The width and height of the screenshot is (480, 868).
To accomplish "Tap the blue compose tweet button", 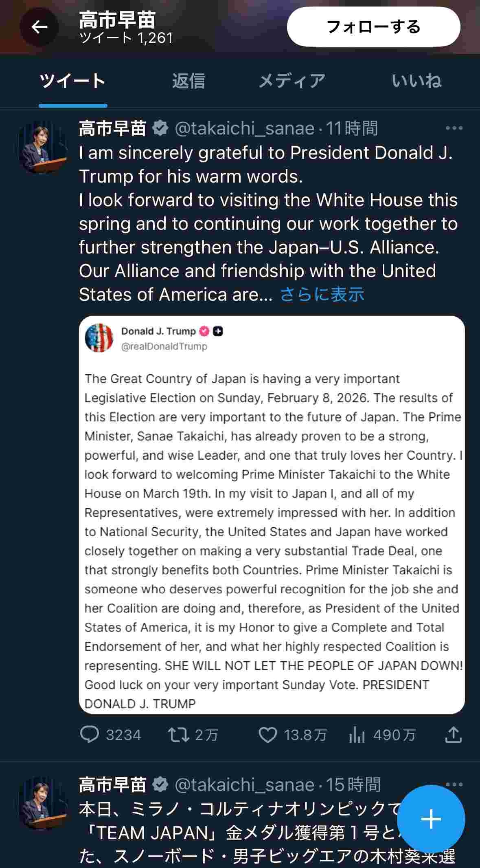I will pos(431,819).
